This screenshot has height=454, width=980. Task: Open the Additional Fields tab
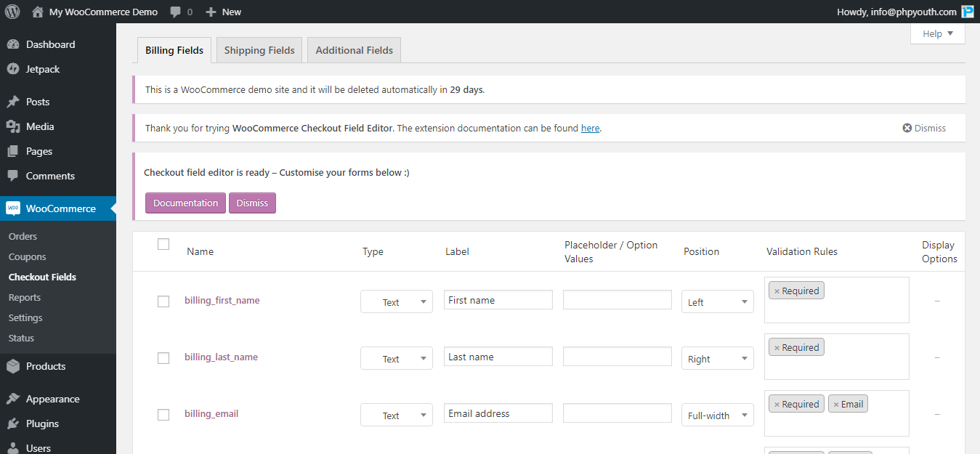[x=354, y=49]
